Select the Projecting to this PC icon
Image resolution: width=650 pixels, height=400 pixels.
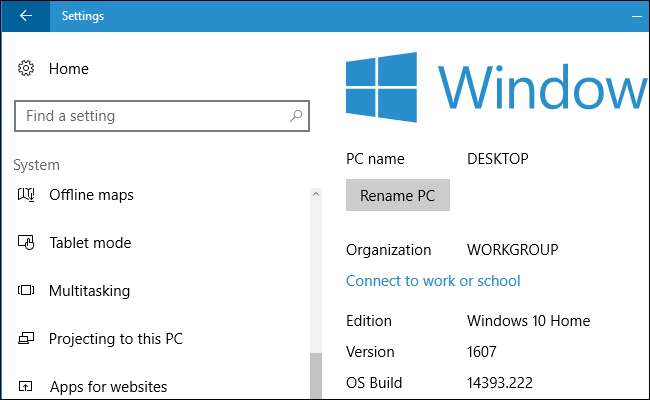26,339
